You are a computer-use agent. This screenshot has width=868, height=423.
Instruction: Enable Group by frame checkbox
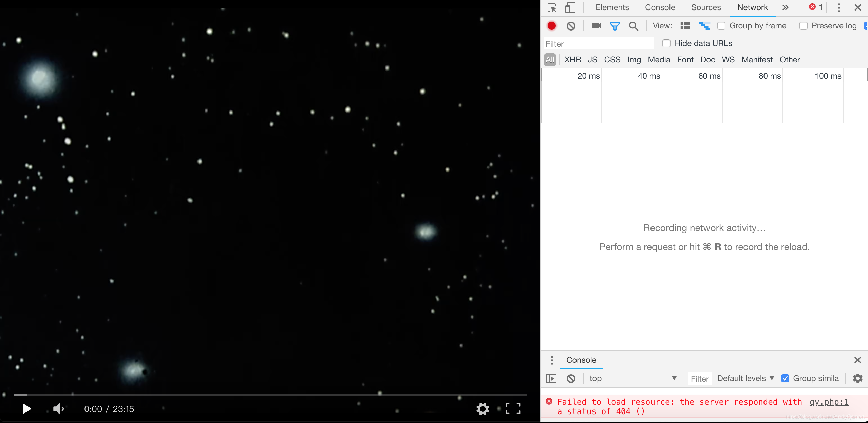tap(721, 26)
